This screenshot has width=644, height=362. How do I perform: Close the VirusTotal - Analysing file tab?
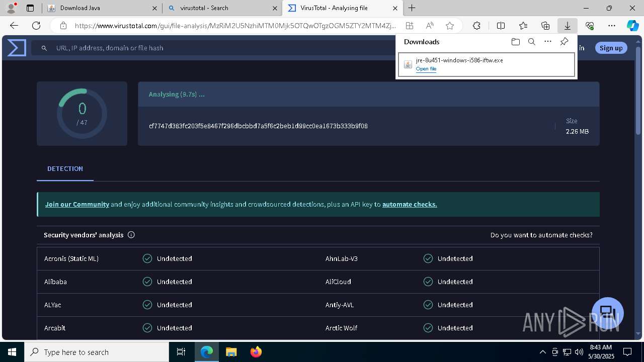[395, 8]
